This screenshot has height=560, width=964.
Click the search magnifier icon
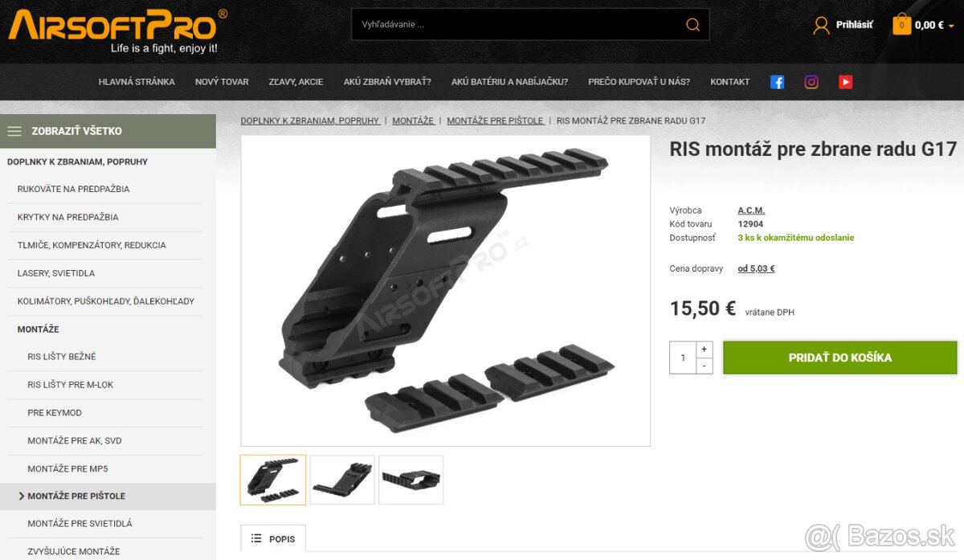(692, 25)
